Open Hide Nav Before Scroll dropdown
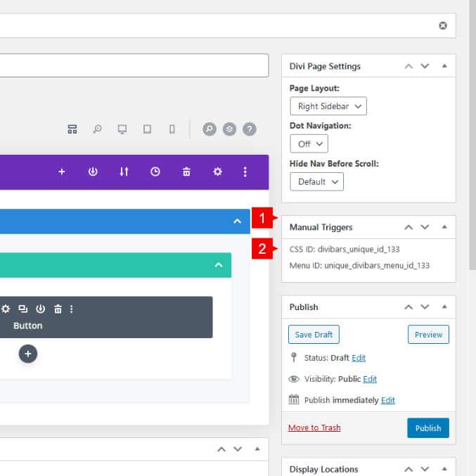The height and width of the screenshot is (476, 476). 316,181
